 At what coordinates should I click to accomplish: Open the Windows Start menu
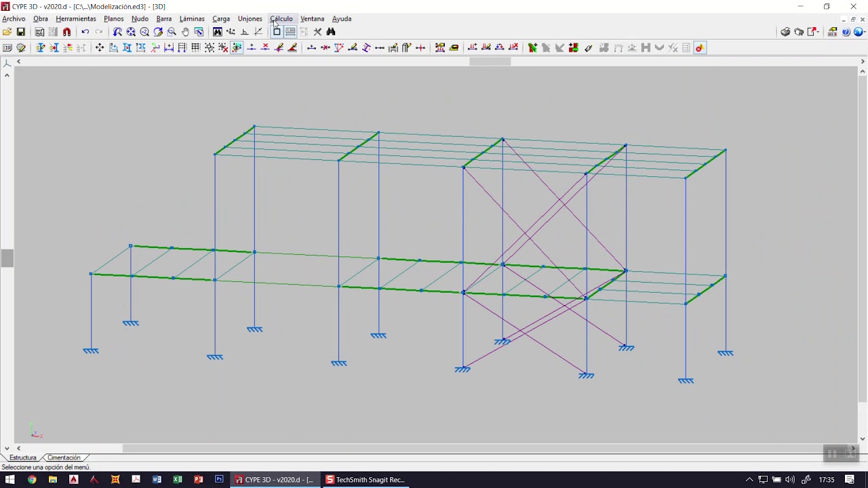point(10,479)
